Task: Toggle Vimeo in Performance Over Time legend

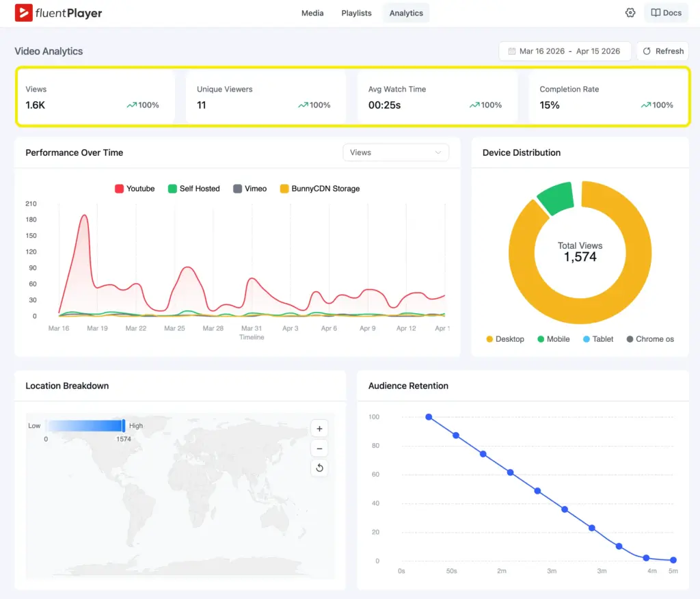Action: [249, 188]
